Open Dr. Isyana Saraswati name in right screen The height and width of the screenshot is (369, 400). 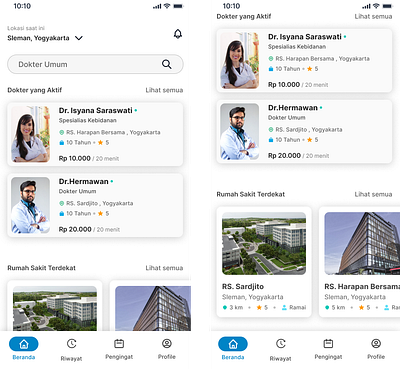point(305,37)
